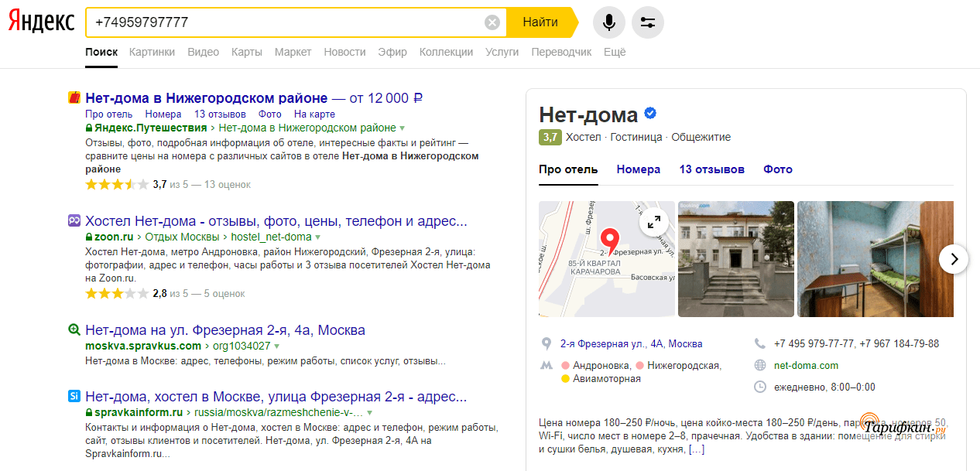Clear the search query text
Screen dimensions: 980x471
(x=492, y=22)
